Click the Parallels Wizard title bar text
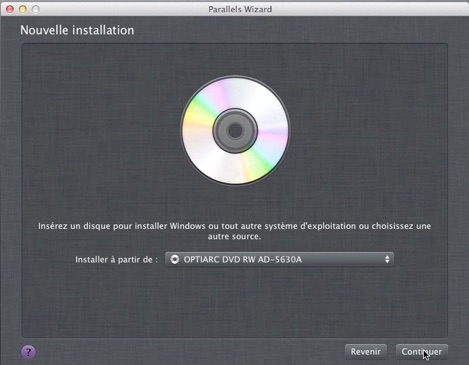This screenshot has width=469, height=365. [240, 9]
